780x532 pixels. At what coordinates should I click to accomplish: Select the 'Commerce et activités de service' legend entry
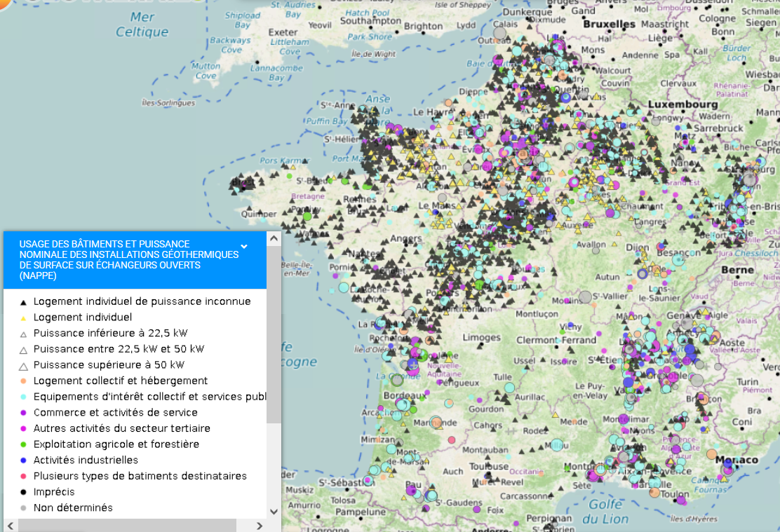[x=115, y=413]
